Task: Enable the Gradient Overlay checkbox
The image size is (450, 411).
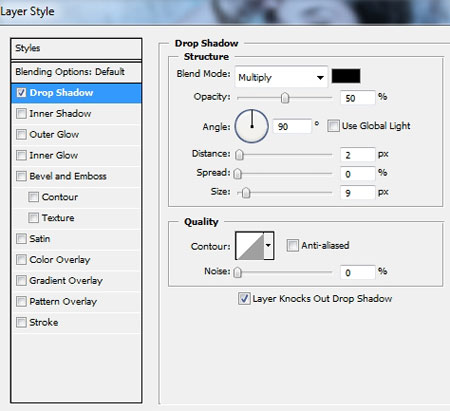Action: coord(21,280)
